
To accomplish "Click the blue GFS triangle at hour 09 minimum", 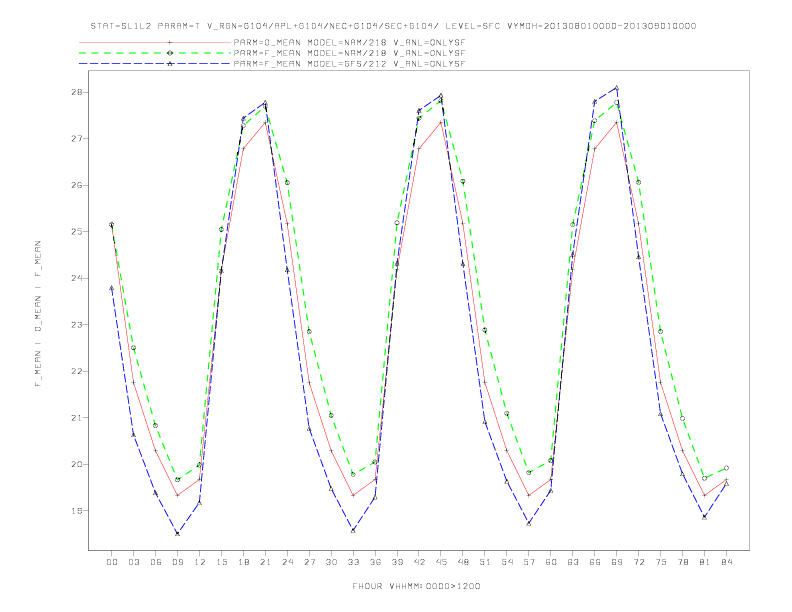I will [177, 533].
